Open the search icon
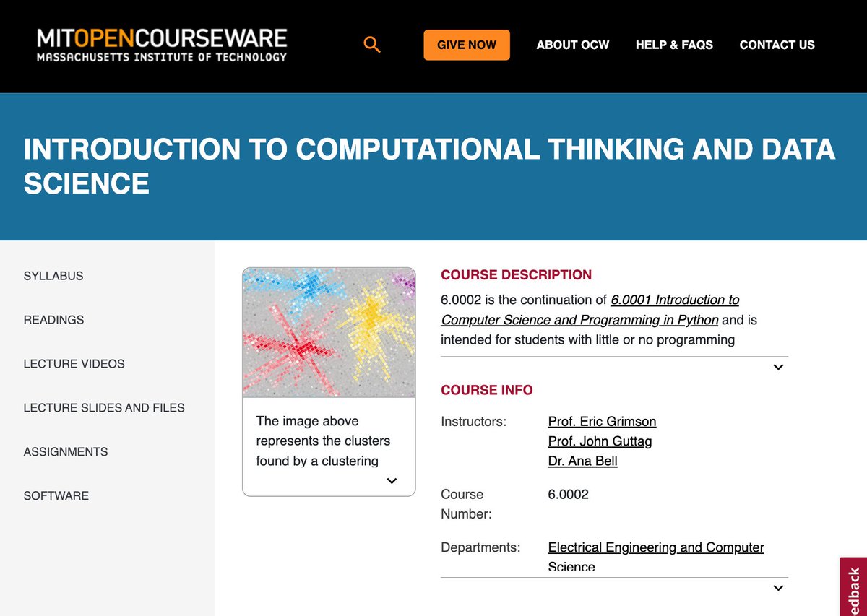 [x=371, y=44]
